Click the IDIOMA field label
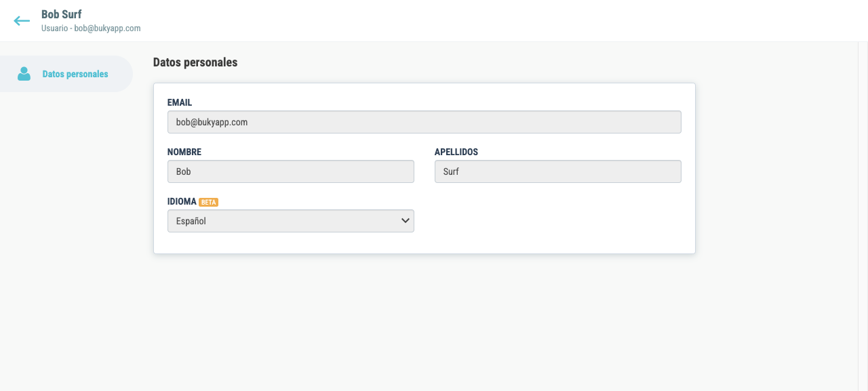Screen dimensions: 868x391 click(182, 202)
